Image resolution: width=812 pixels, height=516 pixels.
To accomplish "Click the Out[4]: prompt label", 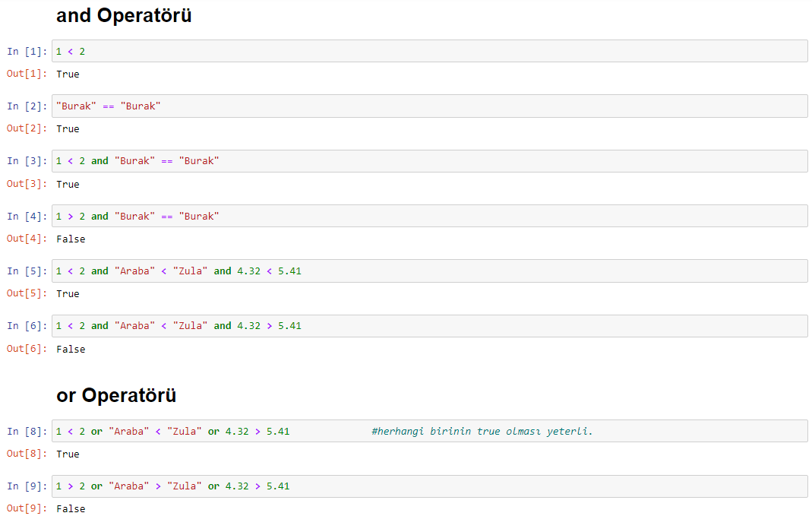I will click(27, 239).
